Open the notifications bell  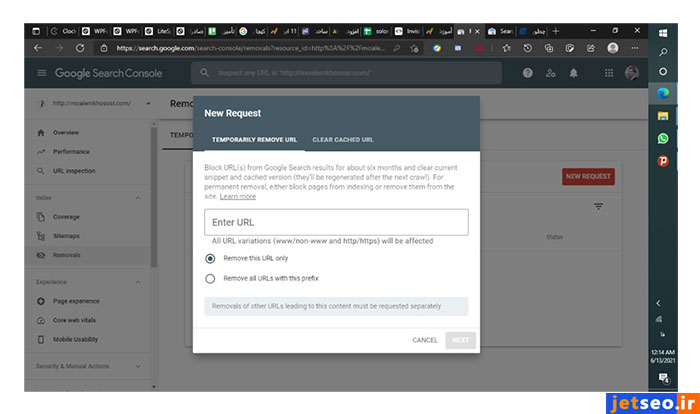[x=574, y=74]
